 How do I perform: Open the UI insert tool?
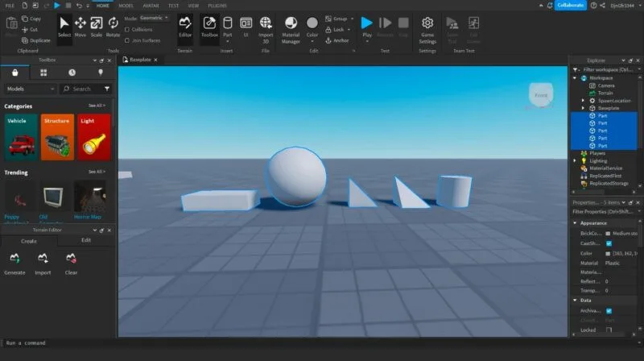pos(246,27)
